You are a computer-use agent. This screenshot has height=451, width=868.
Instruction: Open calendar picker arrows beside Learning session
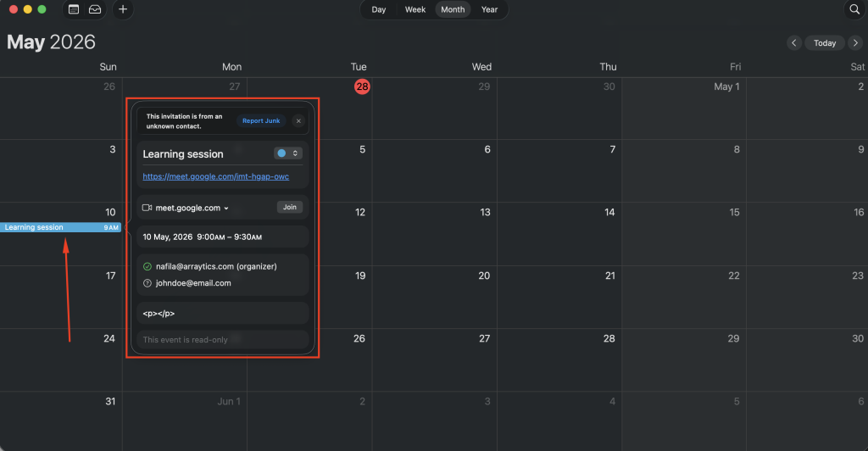coord(295,153)
